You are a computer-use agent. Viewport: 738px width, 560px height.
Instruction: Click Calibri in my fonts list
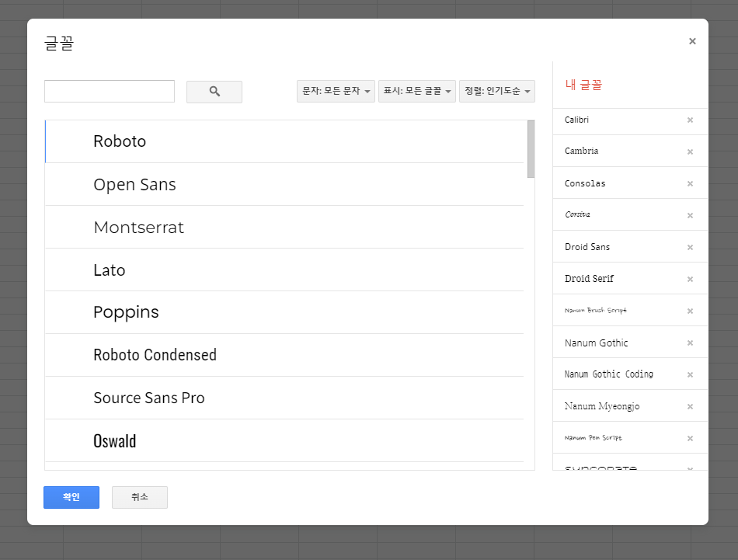coord(576,120)
